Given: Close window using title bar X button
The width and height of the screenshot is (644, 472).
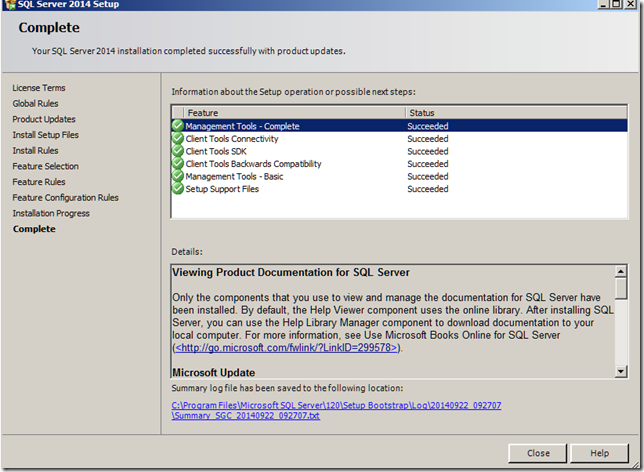Looking at the screenshot, I should [x=630, y=4].
